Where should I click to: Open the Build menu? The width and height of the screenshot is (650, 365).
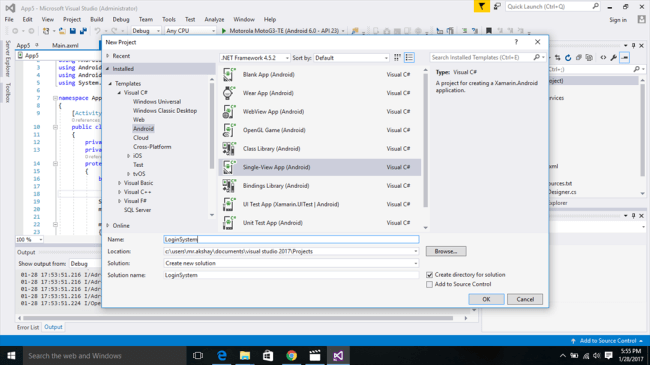click(x=97, y=19)
